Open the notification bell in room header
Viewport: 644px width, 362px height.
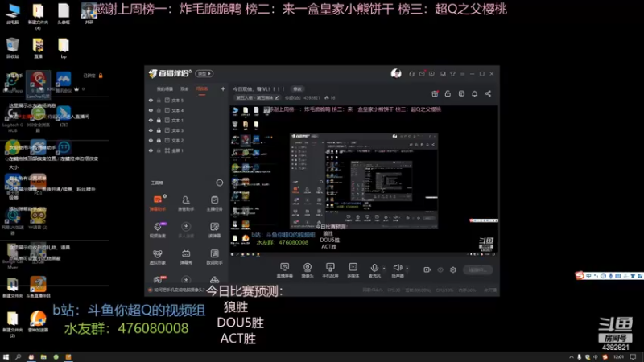474,93
